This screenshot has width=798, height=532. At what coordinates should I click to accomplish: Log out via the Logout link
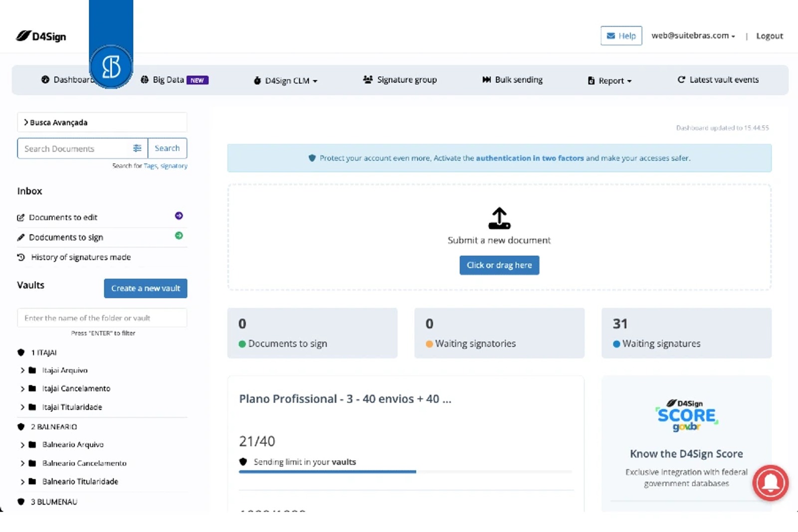[x=770, y=36]
